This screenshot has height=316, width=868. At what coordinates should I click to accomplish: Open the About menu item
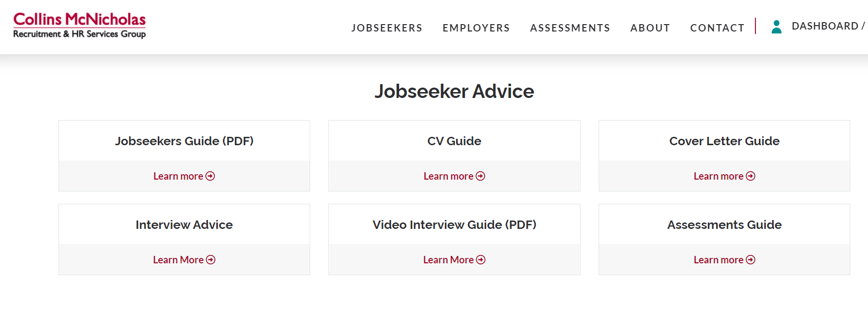point(650,28)
